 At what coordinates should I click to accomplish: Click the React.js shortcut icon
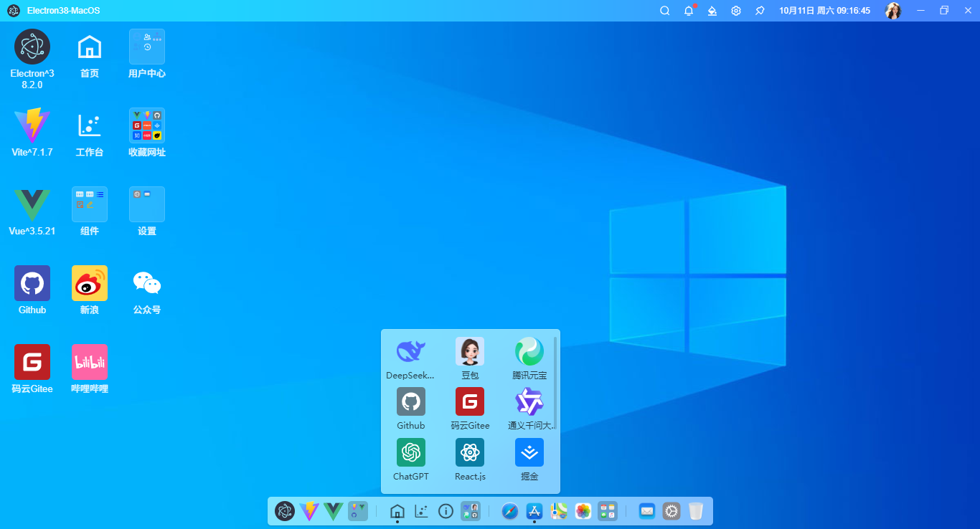coord(470,452)
